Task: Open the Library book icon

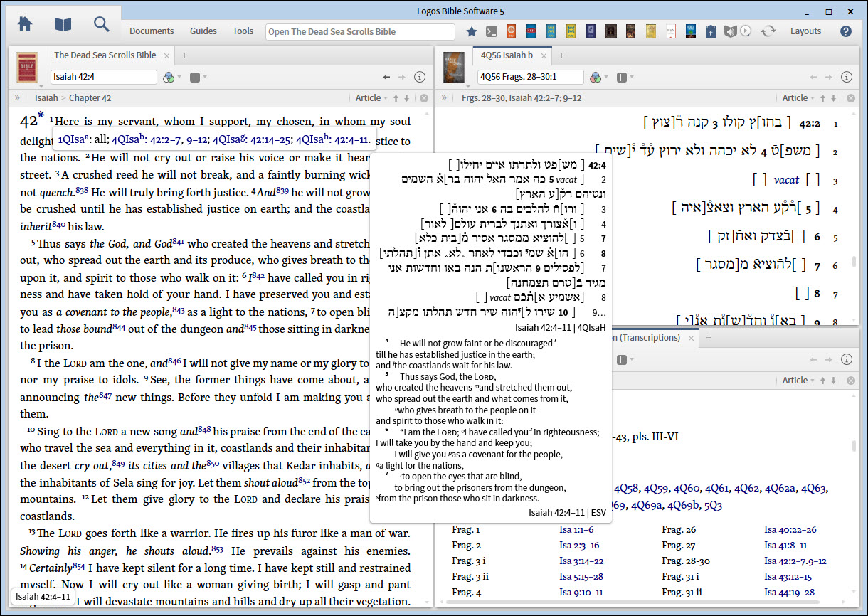Action: [63, 25]
